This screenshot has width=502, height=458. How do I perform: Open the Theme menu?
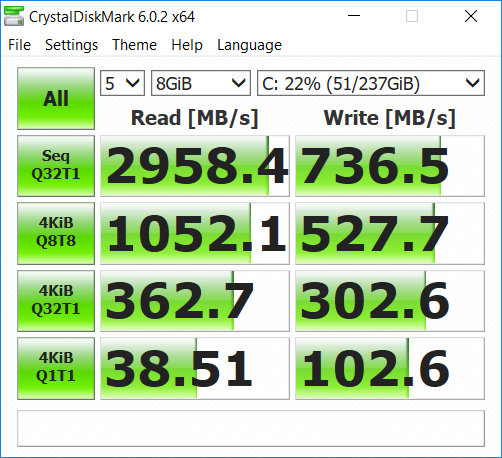point(134,45)
